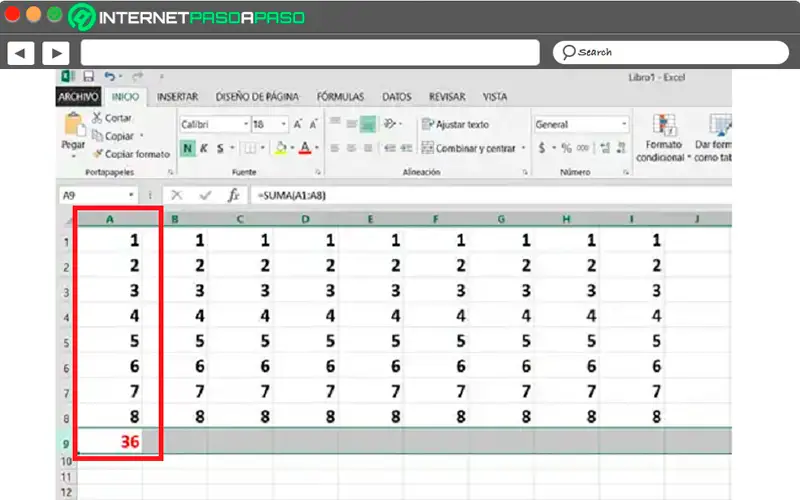Image resolution: width=800 pixels, height=500 pixels.
Task: Switch to DISEÑO DE PÁGINA tab
Action: pyautogui.click(x=257, y=96)
